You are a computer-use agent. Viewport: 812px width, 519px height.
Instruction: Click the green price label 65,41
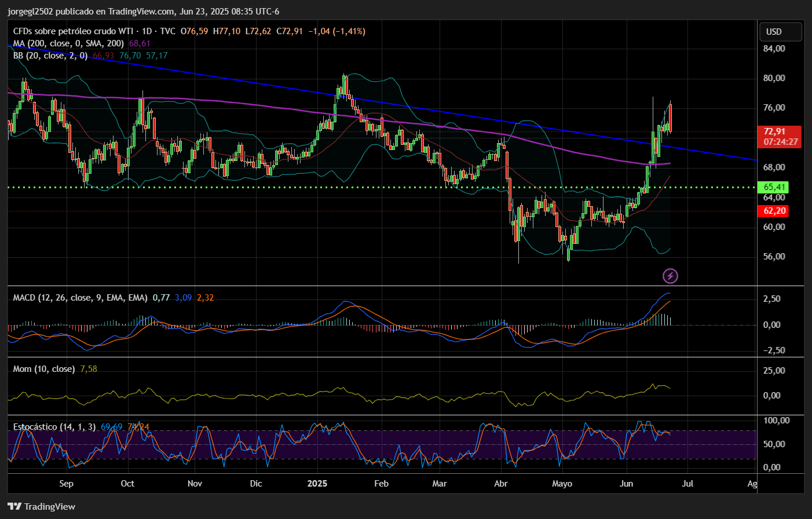(x=774, y=187)
